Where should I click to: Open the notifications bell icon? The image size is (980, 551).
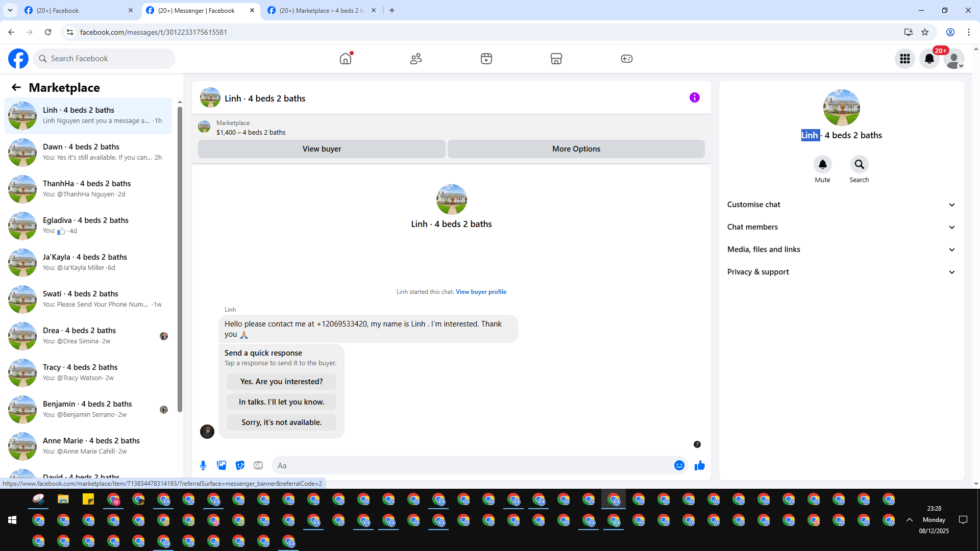pos(929,59)
